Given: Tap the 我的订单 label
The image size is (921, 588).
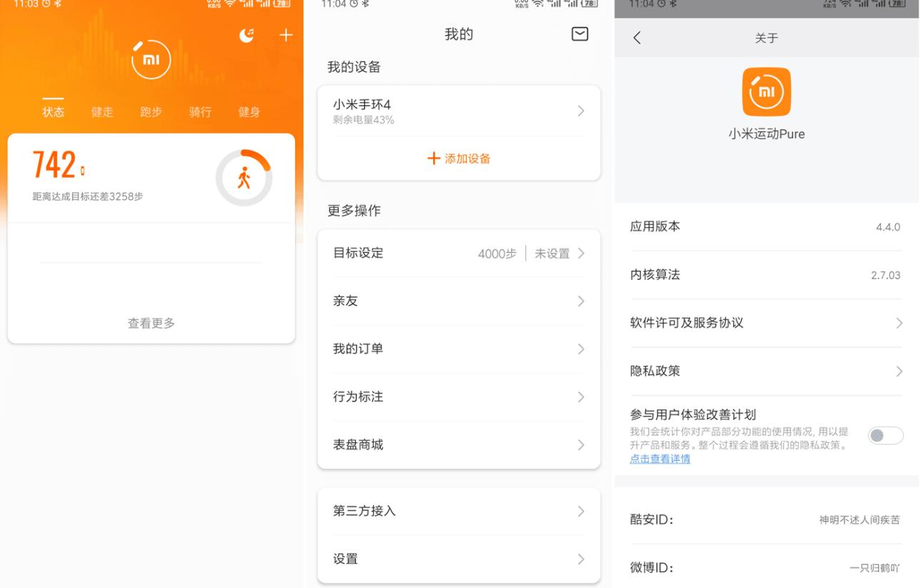Looking at the screenshot, I should pos(358,349).
